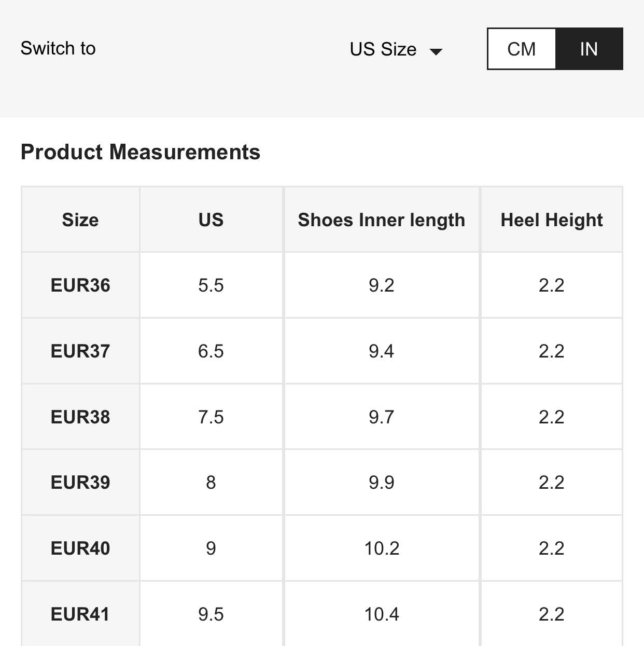Click the Shoes Inner length header
Viewport: 644px width, 646px height.
(382, 220)
